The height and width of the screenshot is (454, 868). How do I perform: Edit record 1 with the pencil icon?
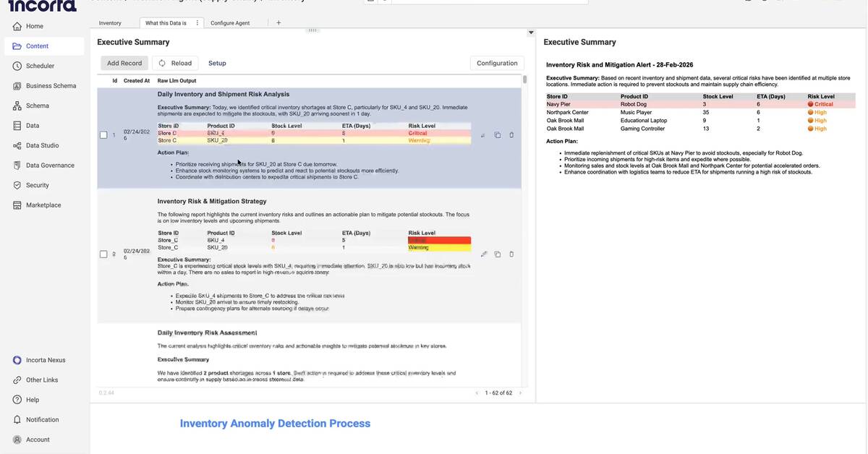[x=483, y=135]
